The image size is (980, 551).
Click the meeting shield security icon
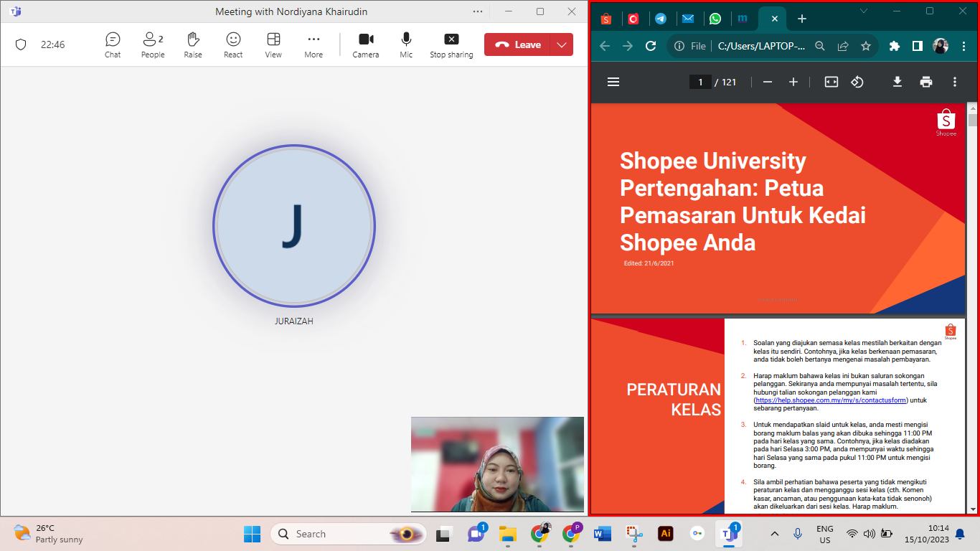pyautogui.click(x=21, y=44)
